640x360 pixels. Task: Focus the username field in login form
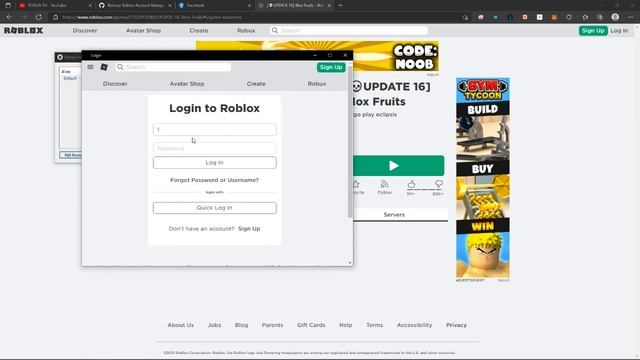[x=214, y=129]
